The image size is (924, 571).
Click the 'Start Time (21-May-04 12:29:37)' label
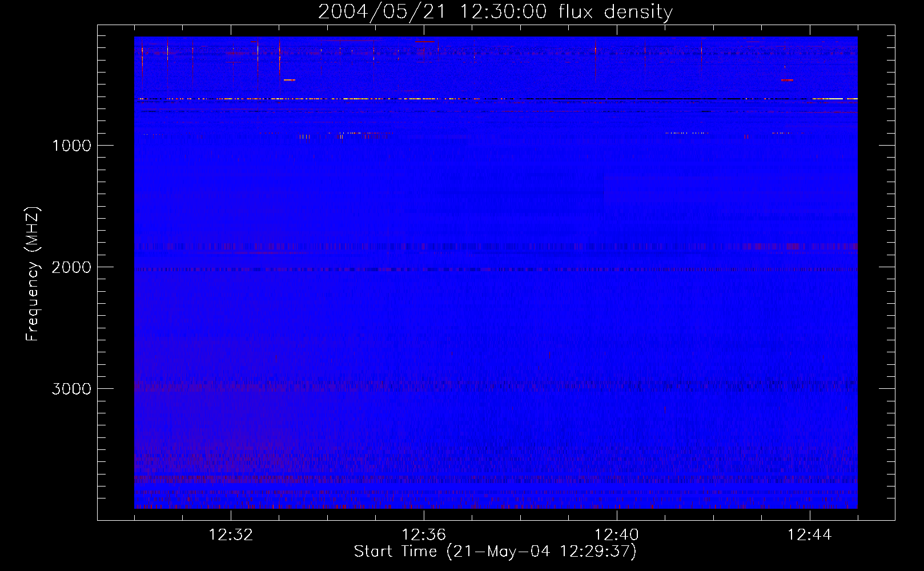(x=495, y=551)
